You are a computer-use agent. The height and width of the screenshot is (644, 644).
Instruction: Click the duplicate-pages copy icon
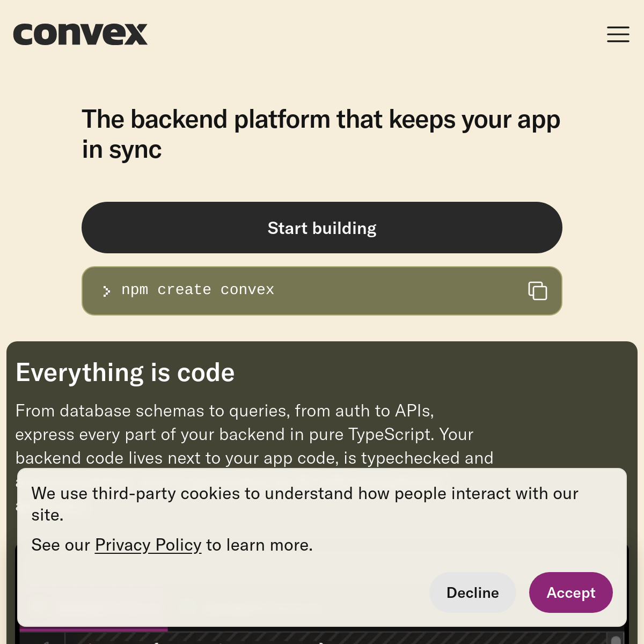[537, 290]
